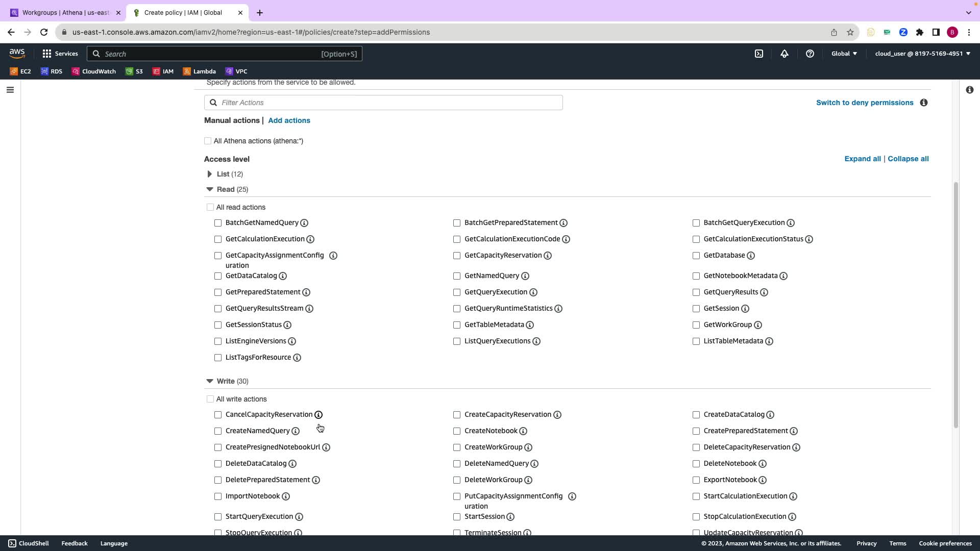Open the Lambda shortcut in favorites bar
Screen dimensions: 980x551
(x=200, y=71)
